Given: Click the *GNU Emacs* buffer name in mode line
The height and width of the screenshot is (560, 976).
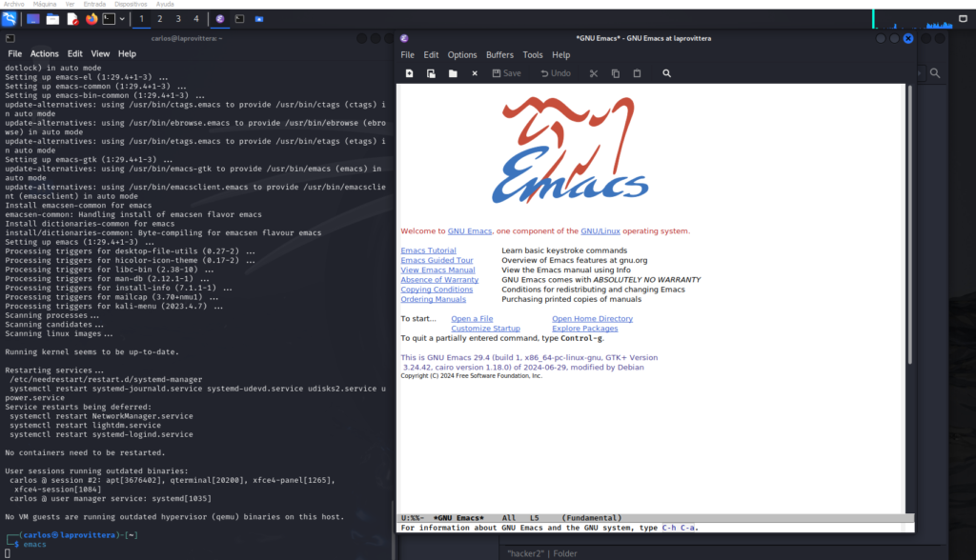Looking at the screenshot, I should (458, 518).
